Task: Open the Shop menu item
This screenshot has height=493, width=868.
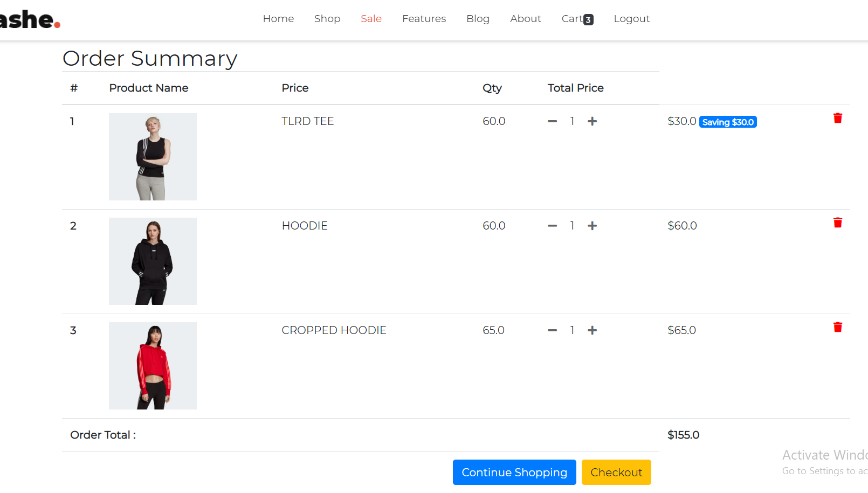Action: 327,19
